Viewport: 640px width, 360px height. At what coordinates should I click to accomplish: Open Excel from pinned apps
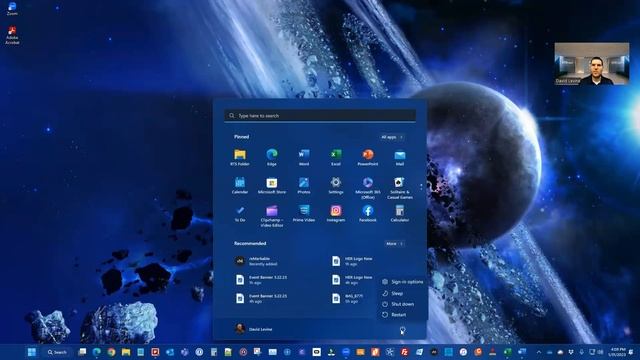point(336,157)
